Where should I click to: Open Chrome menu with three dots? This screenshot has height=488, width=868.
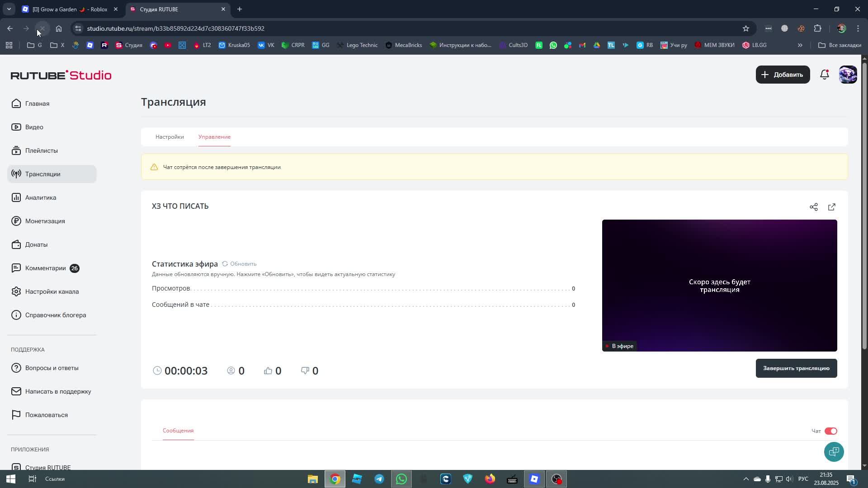[858, 28]
